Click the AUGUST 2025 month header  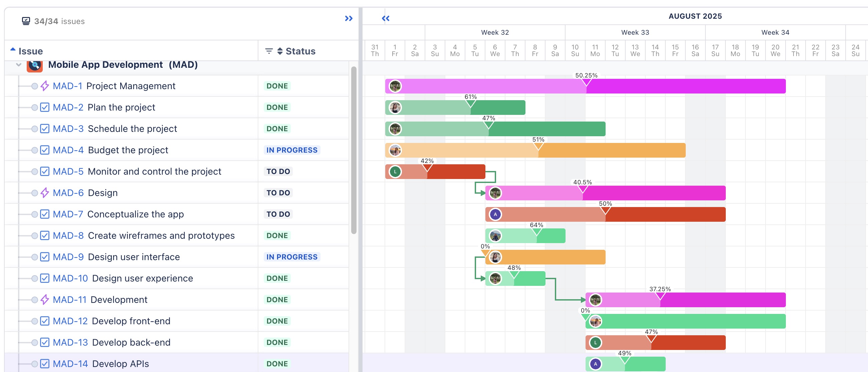[x=695, y=16]
